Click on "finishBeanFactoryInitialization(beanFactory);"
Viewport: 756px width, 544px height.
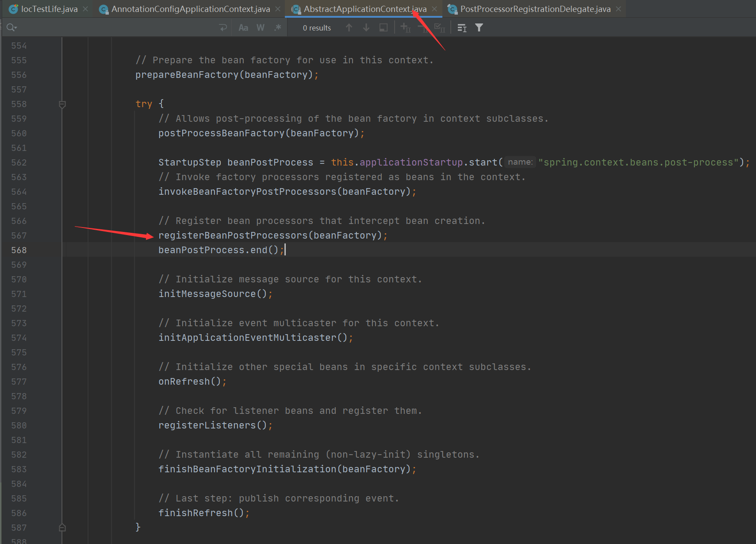(288, 469)
